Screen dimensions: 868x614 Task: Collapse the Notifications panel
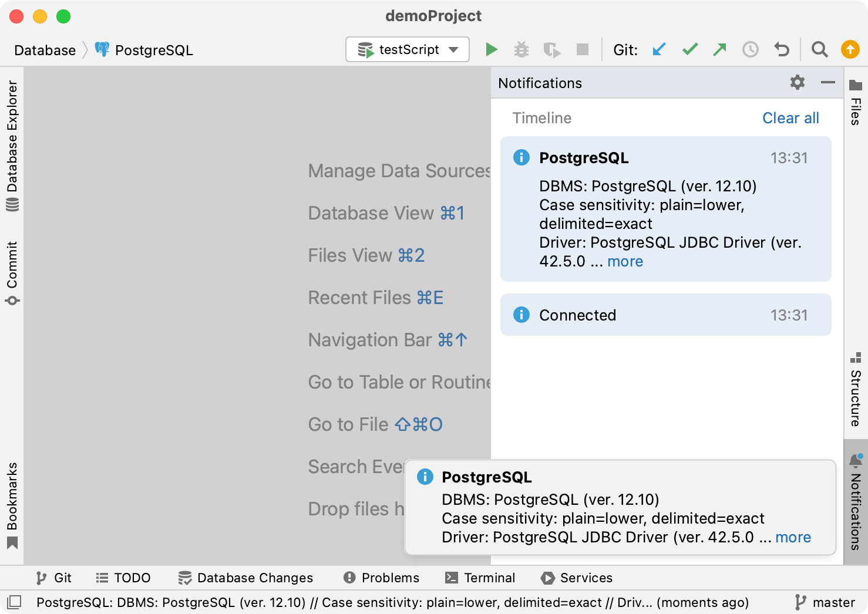[828, 82]
